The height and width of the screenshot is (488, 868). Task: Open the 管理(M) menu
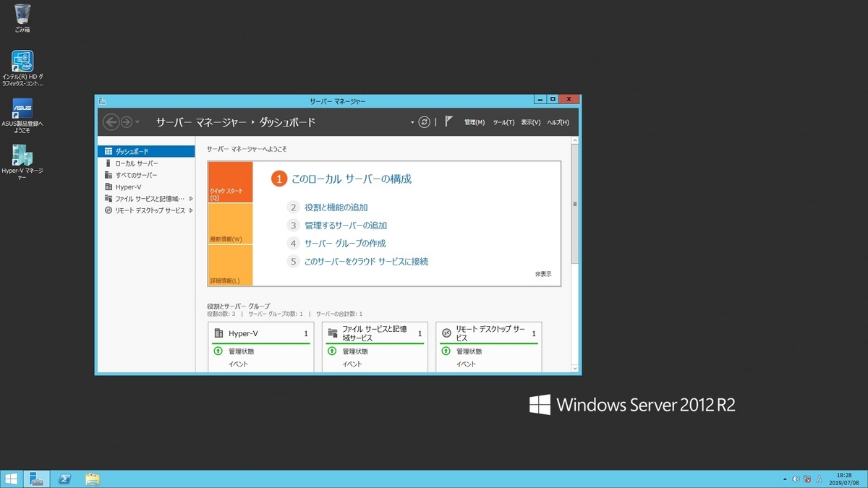click(x=475, y=122)
